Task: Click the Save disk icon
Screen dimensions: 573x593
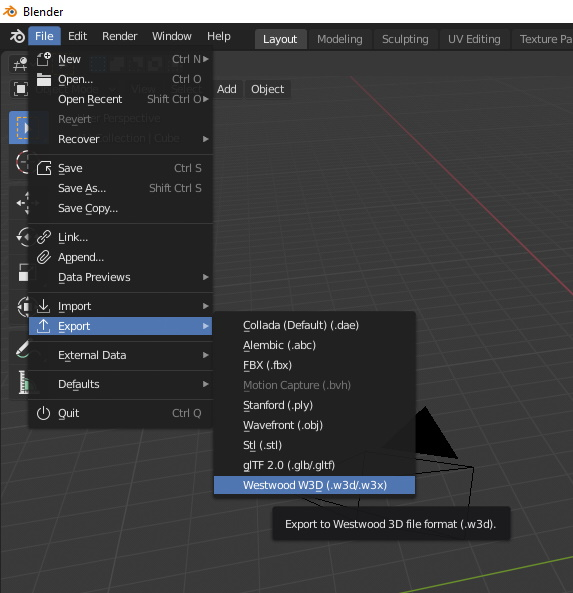Action: [43, 168]
